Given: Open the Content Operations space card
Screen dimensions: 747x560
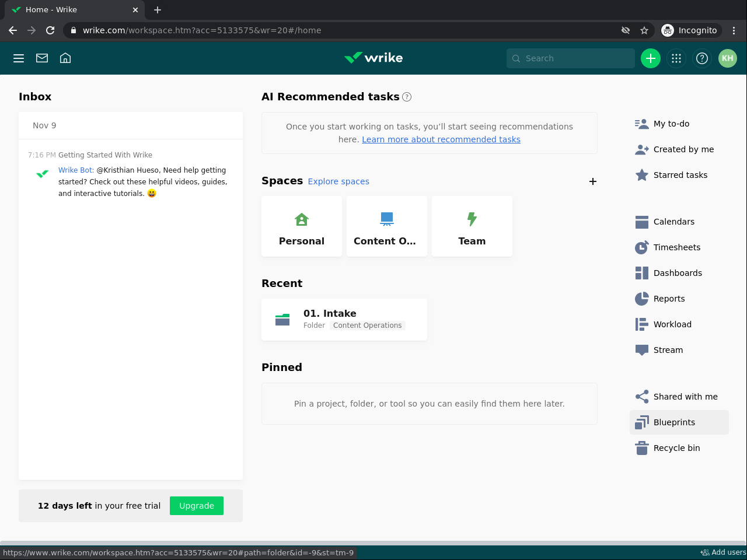Looking at the screenshot, I should tap(387, 226).
